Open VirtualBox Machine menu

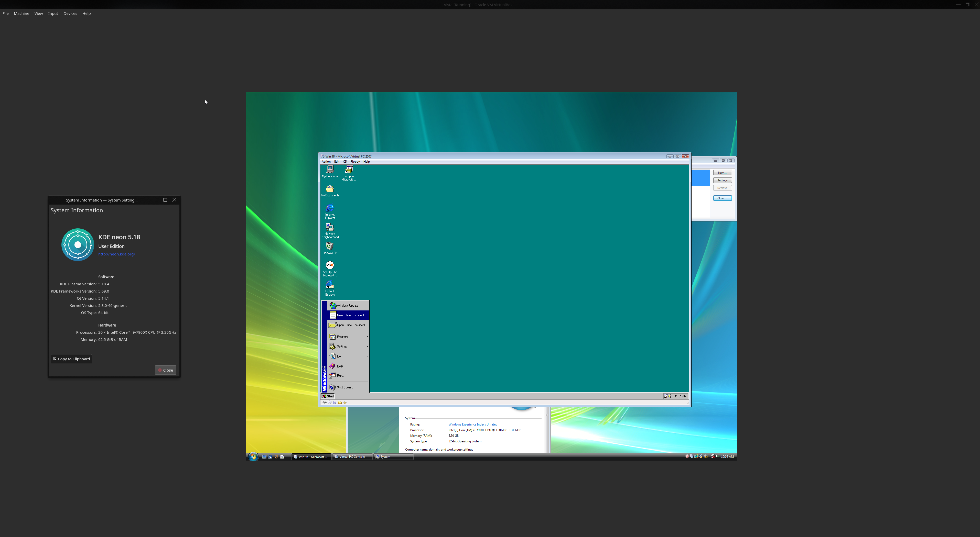point(21,13)
